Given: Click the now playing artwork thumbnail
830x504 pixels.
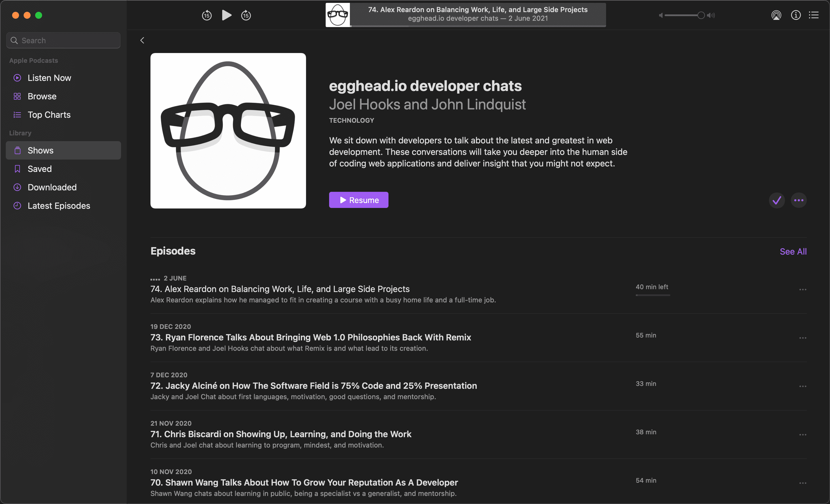Looking at the screenshot, I should (x=337, y=15).
